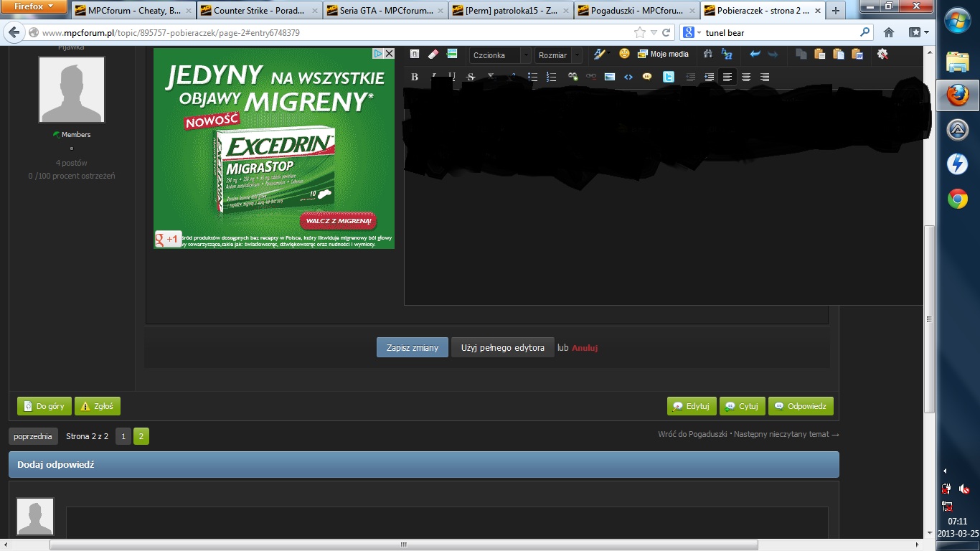Click the Do góry button
Viewport: 980px width, 551px height.
[44, 406]
